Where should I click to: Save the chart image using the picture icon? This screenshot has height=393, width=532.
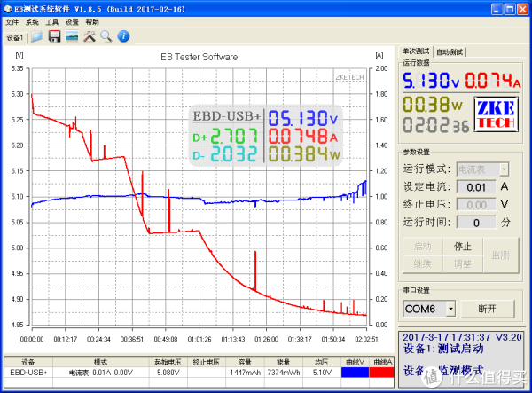[72, 36]
